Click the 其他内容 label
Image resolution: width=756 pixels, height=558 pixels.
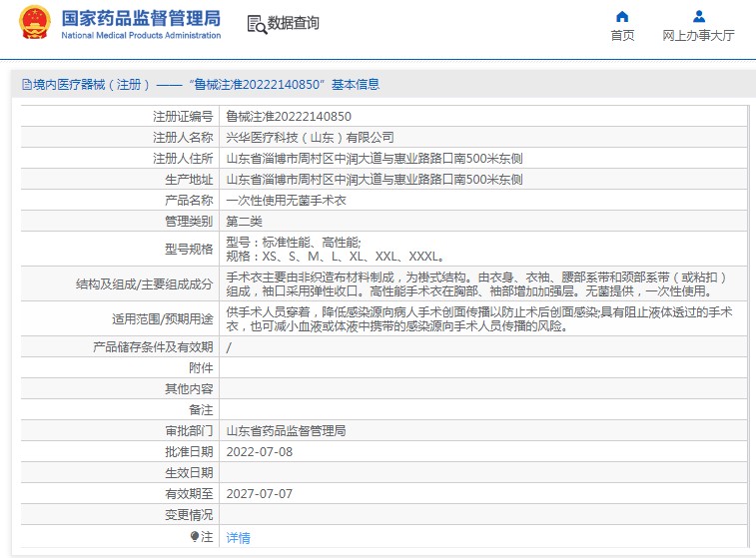coord(189,389)
